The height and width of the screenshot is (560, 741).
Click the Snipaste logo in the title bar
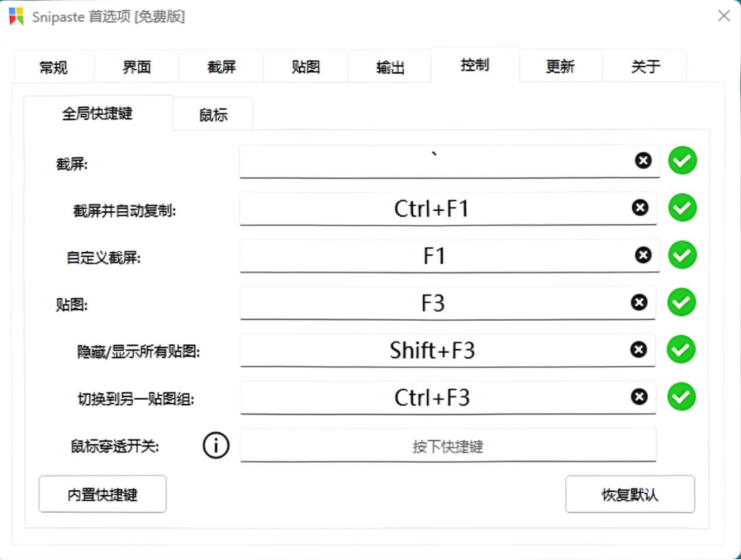(15, 16)
